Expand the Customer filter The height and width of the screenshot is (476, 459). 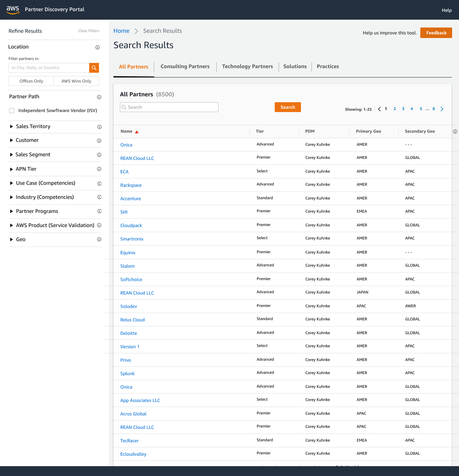11,140
